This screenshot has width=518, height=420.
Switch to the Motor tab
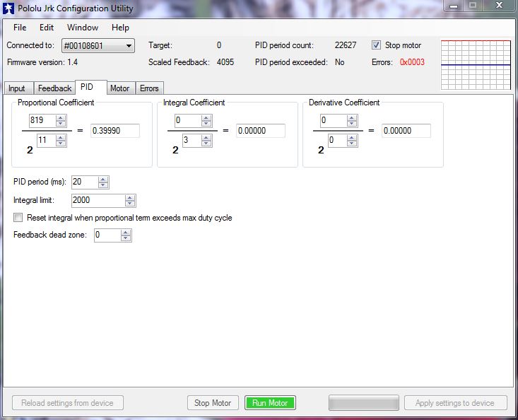click(x=120, y=88)
